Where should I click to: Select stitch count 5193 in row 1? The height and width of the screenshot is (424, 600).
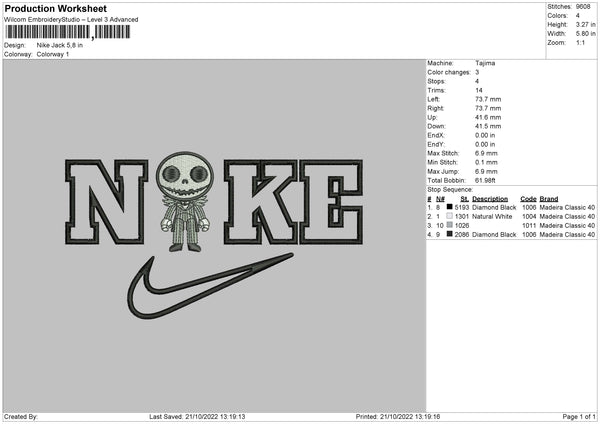coord(461,207)
